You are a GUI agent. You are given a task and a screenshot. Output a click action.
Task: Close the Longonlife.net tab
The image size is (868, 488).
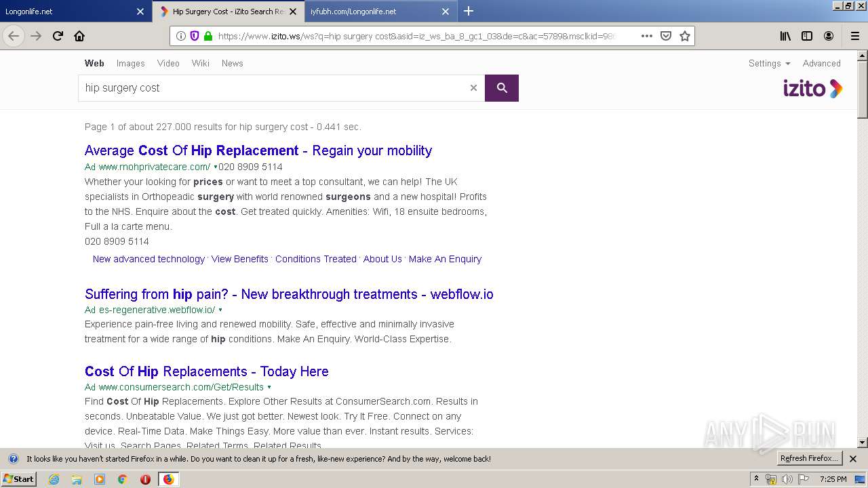pos(140,12)
